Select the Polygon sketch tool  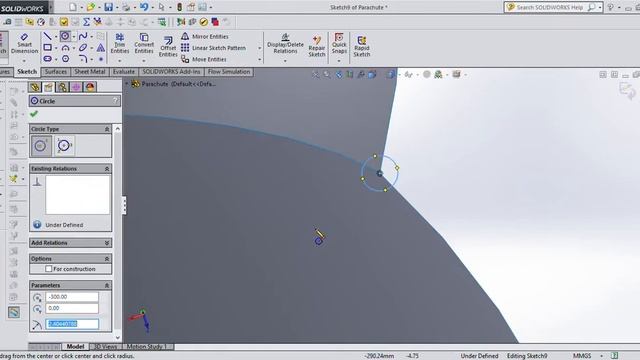(x=65, y=59)
